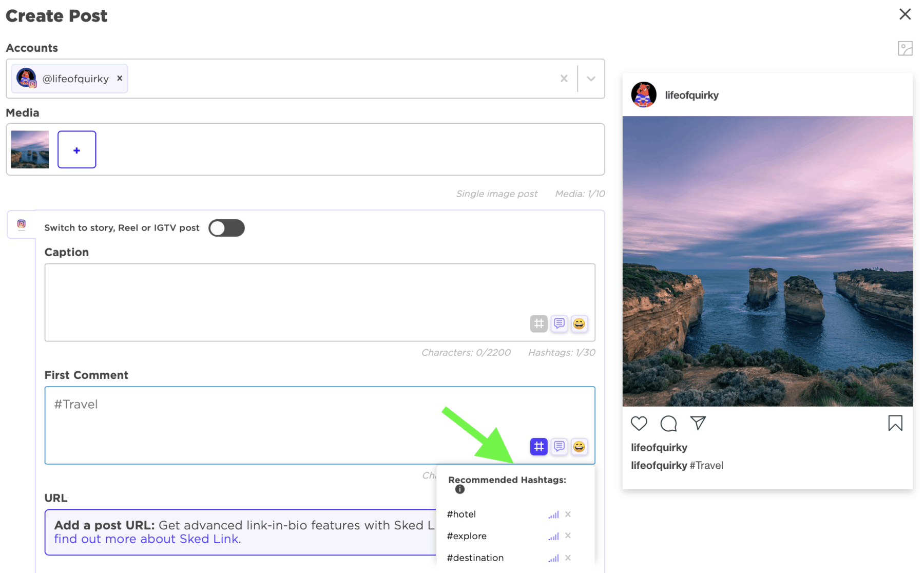Like the post in the Instagram preview
924x573 pixels.
(639, 423)
